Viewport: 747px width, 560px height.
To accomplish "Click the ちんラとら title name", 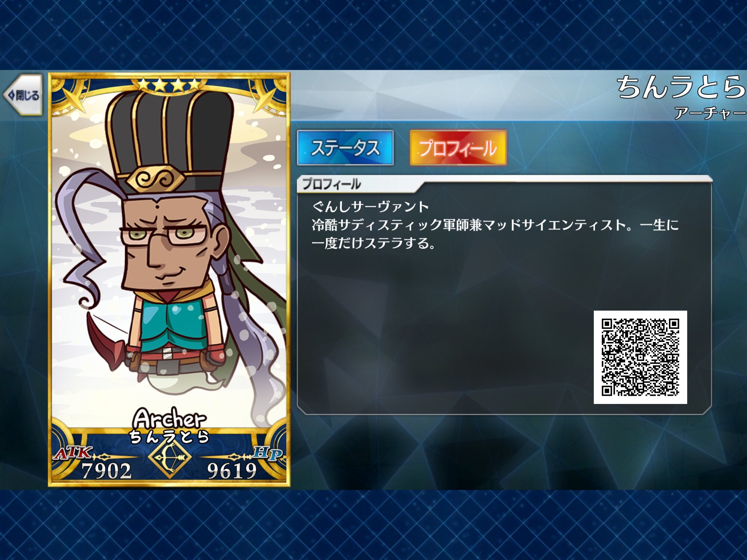I will pos(681,87).
